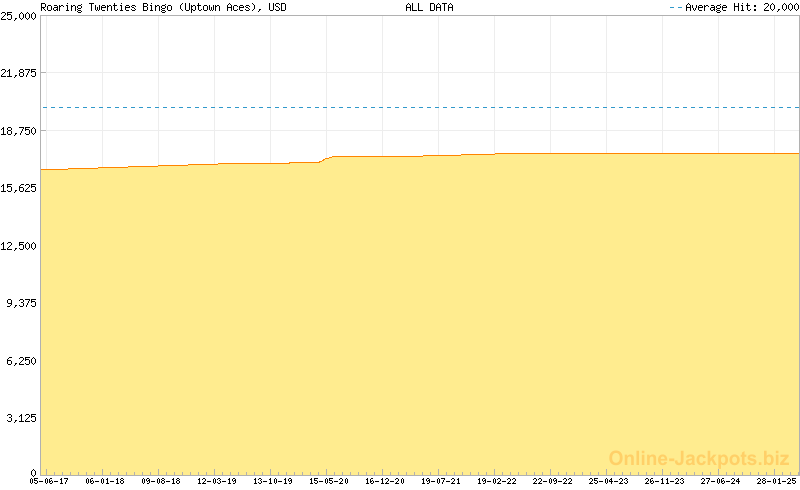Click the 18,750 y-axis label
This screenshot has width=800, height=490.
click(19, 131)
